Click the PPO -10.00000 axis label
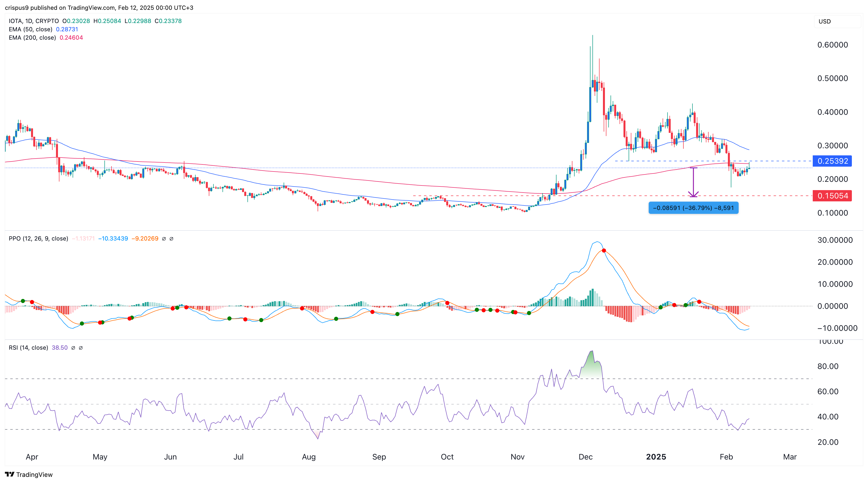 837,328
